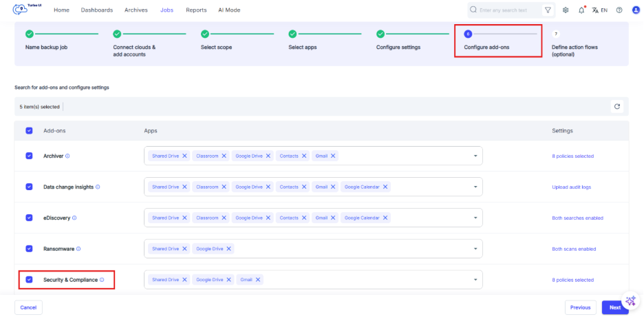
Task: Show info tooltip next to Archiver
Action: [67, 156]
